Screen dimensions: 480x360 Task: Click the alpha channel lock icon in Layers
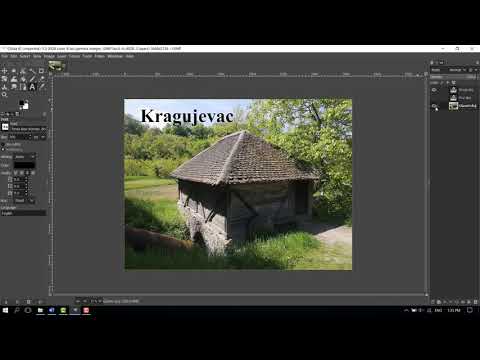click(454, 83)
